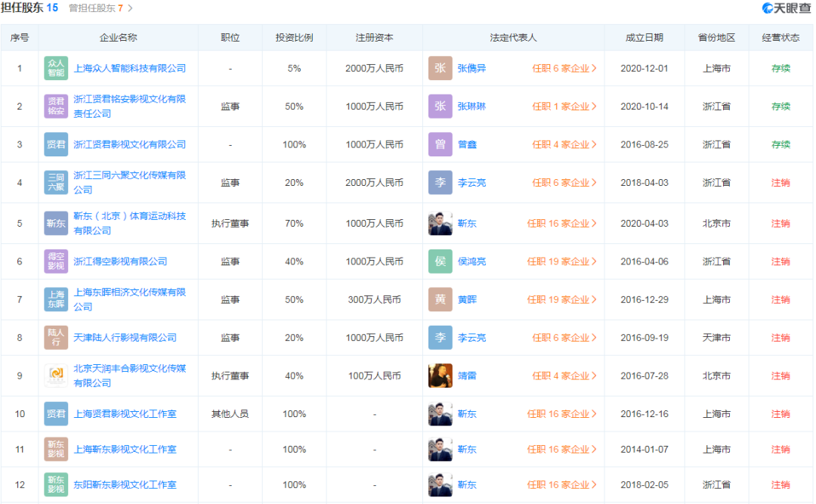Image resolution: width=816 pixels, height=504 pixels.
Task: Open company link 浙江贤君铭安影视文化有限责任公司
Action: [130, 107]
